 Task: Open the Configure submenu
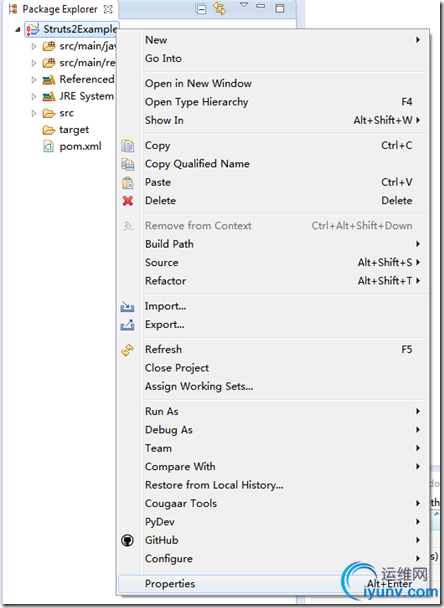coord(284,559)
